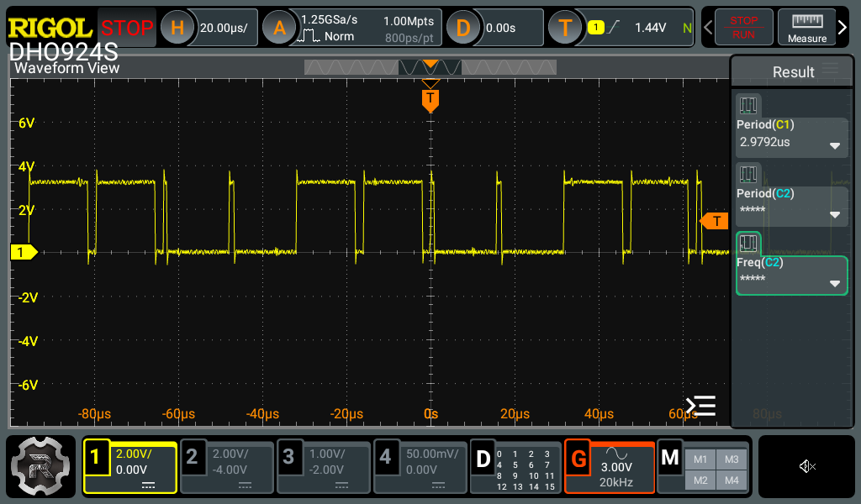Toggle channel 3 on or off
Screen dimensions: 861x504
click(288, 456)
